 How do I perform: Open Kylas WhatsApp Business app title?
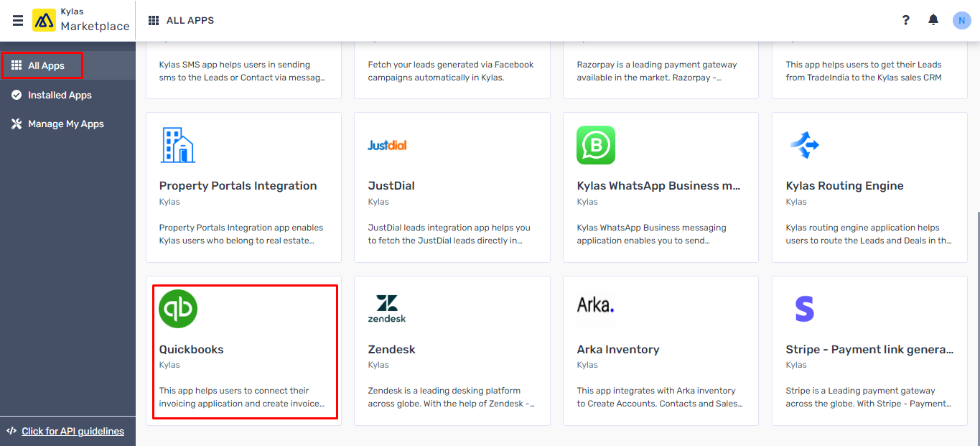pyautogui.click(x=658, y=185)
